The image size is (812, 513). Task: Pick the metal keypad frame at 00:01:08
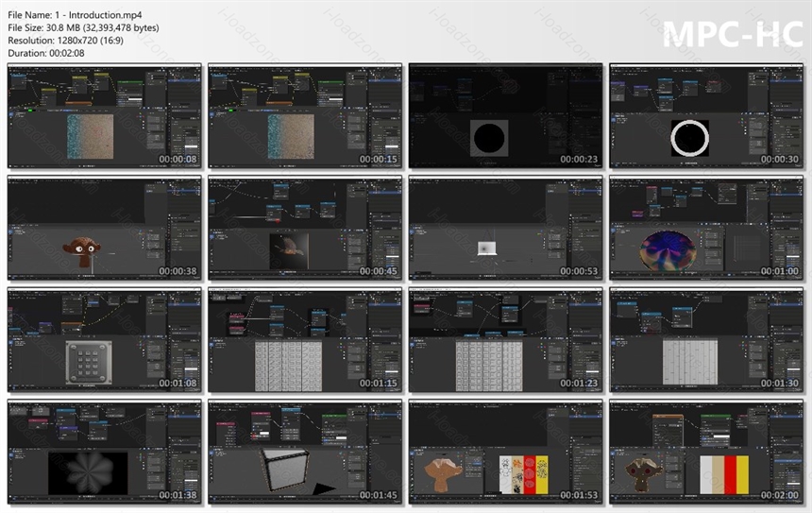pyautogui.click(x=105, y=340)
